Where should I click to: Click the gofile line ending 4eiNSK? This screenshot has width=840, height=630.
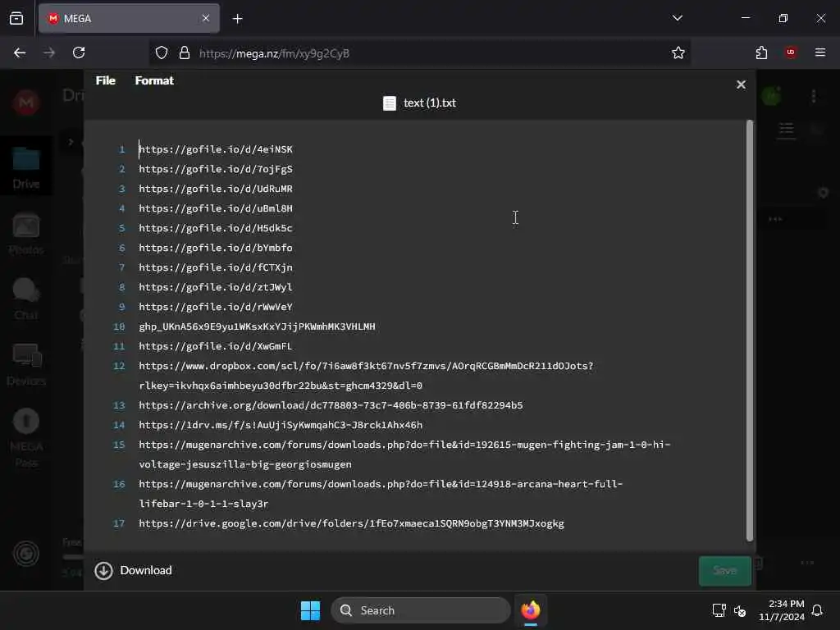[216, 149]
